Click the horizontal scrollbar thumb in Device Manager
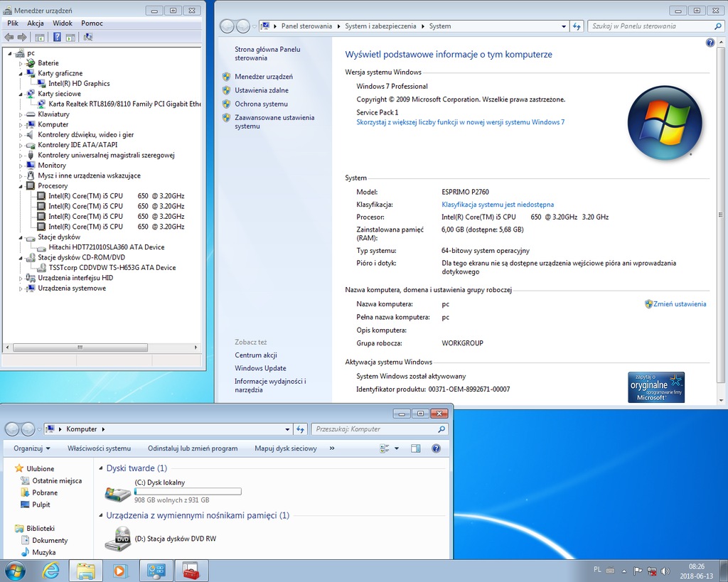This screenshot has width=728, height=582. (x=80, y=347)
